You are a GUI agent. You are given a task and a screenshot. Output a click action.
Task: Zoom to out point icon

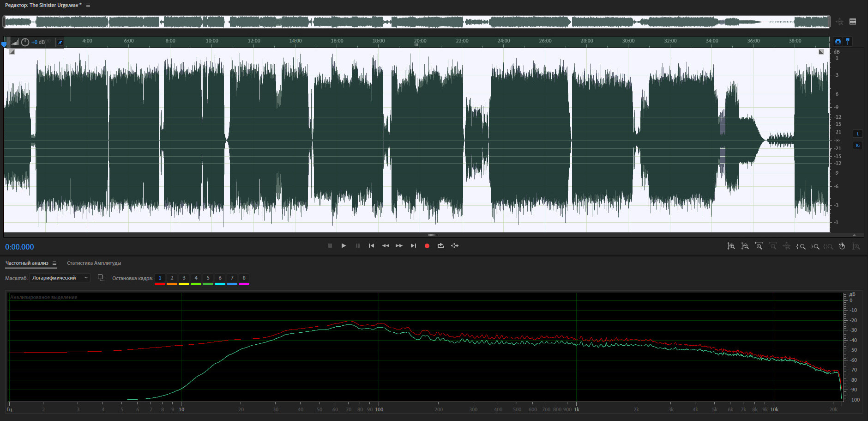point(815,246)
